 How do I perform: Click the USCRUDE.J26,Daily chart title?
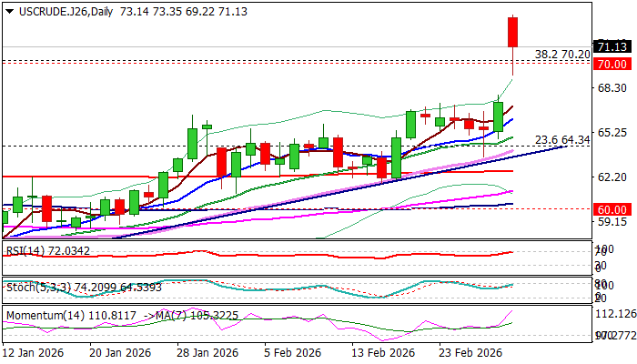click(x=56, y=8)
